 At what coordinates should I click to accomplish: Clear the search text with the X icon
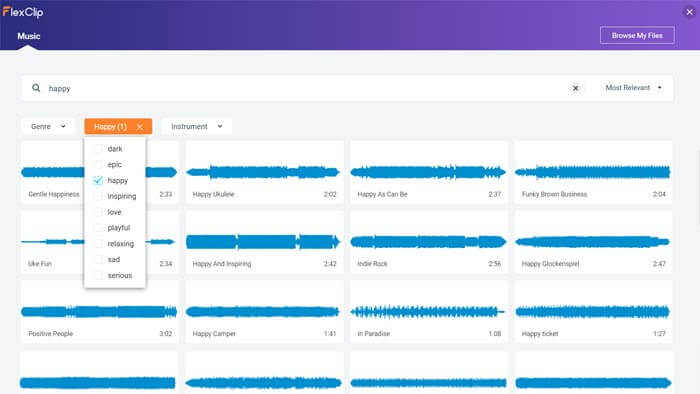(575, 88)
